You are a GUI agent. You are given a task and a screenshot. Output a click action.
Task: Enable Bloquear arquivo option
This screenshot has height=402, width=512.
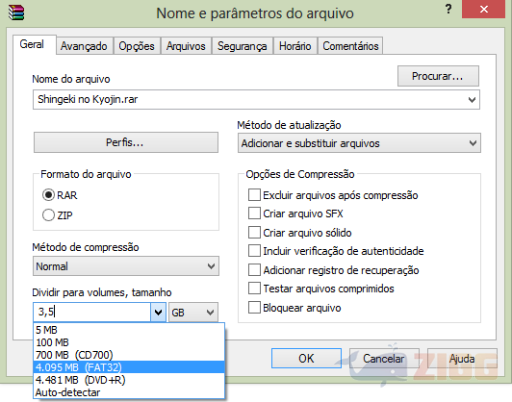click(254, 308)
